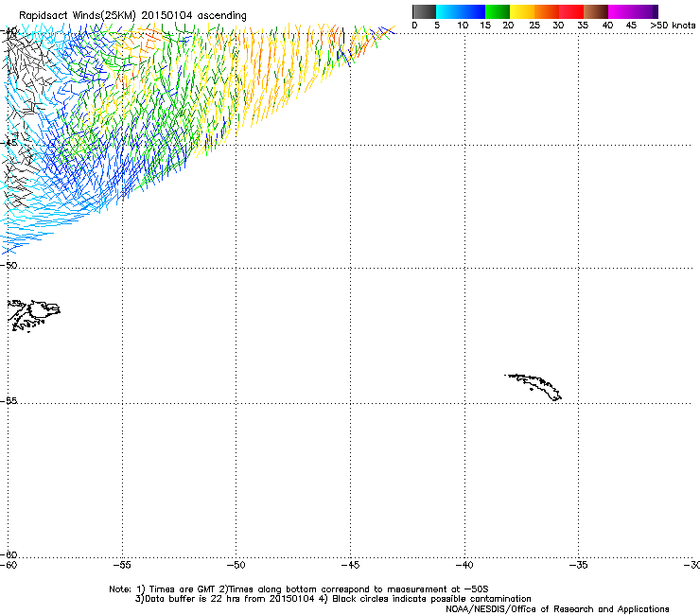
Task: Click the yellow 20-25 knots legend color
Action: tap(522, 11)
